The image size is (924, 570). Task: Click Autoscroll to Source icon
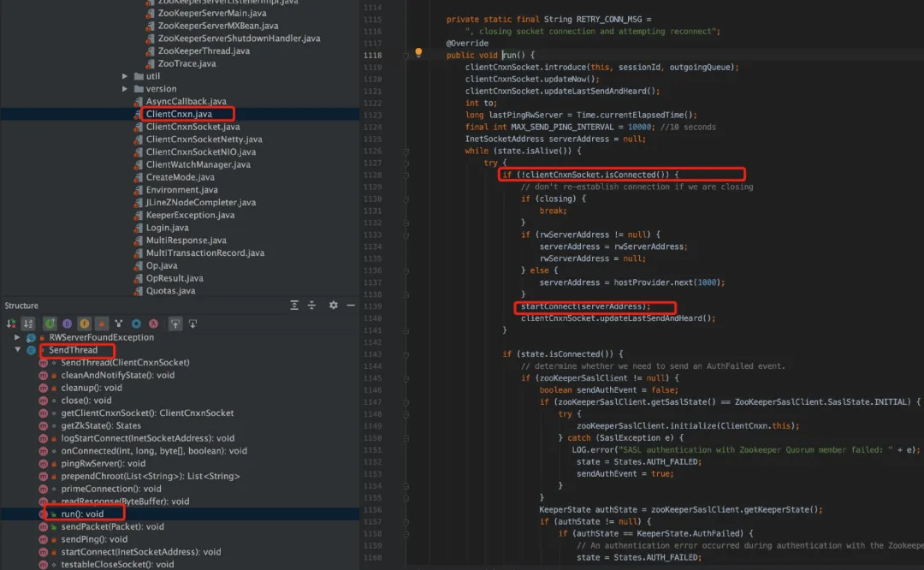click(175, 324)
